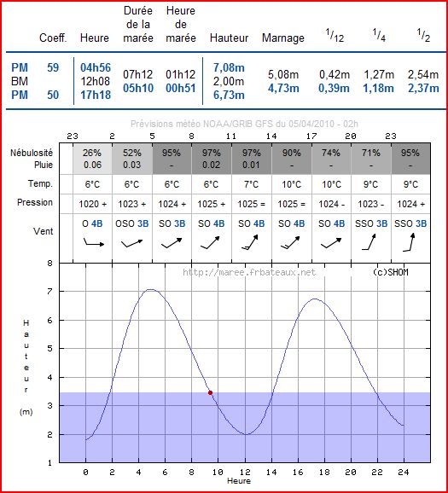Click the Prévisions météo NOAA/GRIB caption
448x493 pixels.
pyautogui.click(x=244, y=124)
